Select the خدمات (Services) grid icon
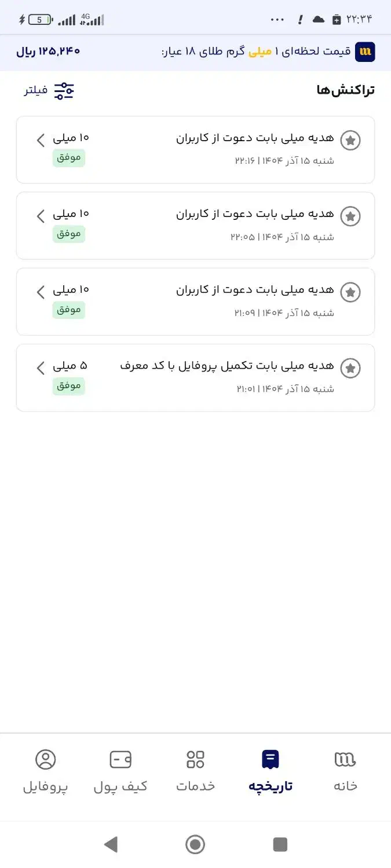 [x=196, y=759]
